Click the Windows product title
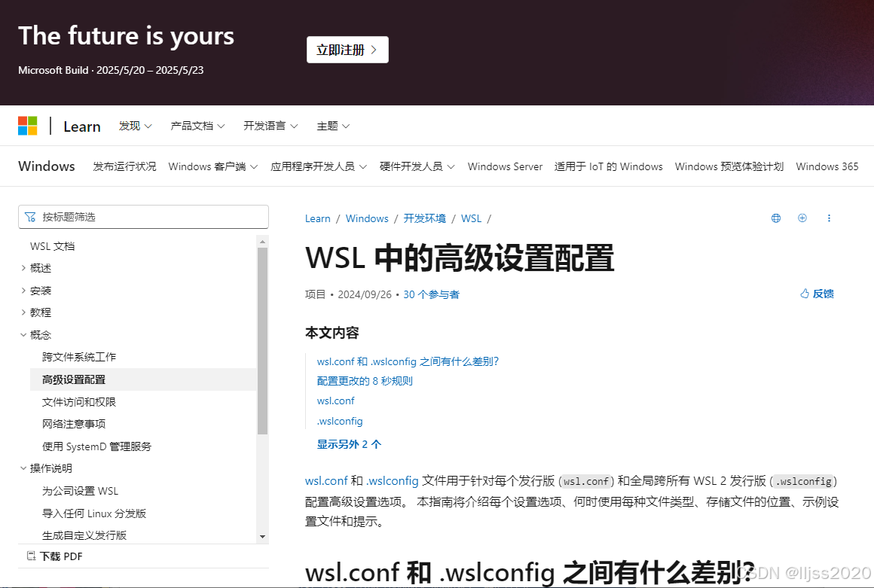This screenshot has width=874, height=588. click(x=46, y=166)
